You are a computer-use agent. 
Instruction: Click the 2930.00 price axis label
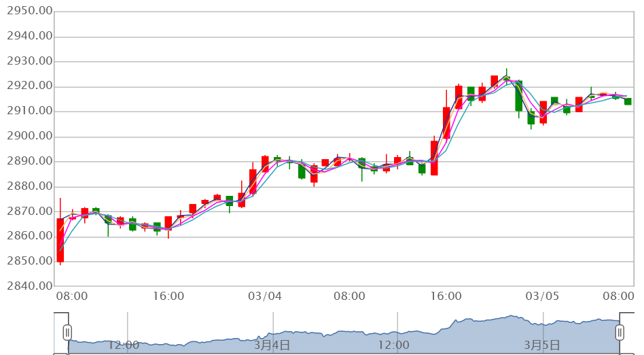[30, 61]
